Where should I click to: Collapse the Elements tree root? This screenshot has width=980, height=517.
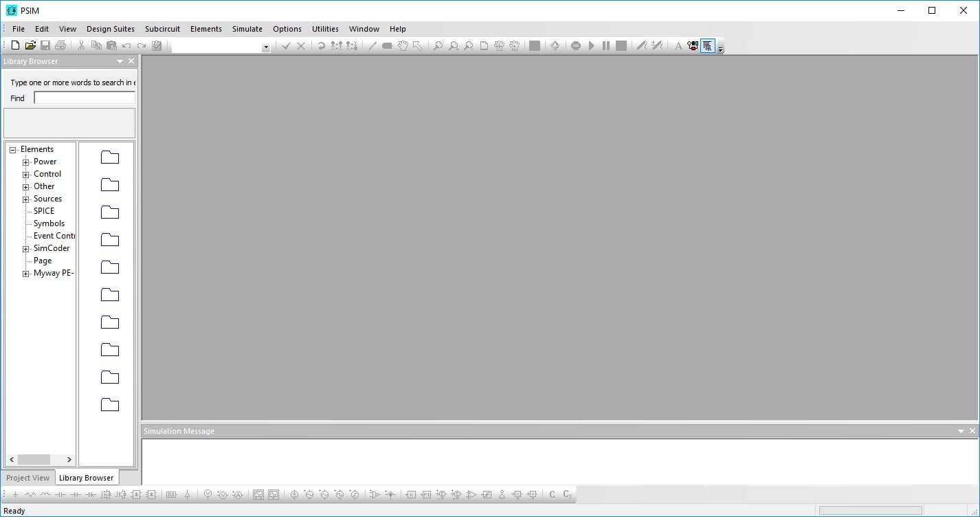12,150
